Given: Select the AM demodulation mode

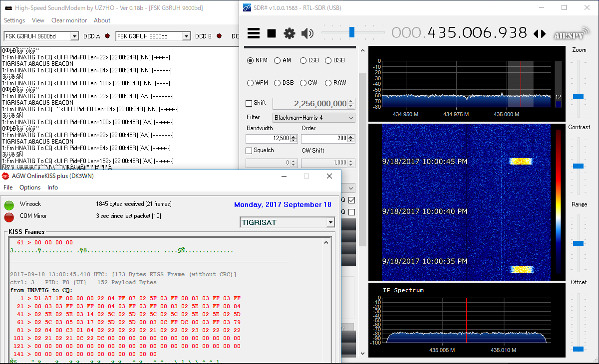Looking at the screenshot, I should [278, 60].
